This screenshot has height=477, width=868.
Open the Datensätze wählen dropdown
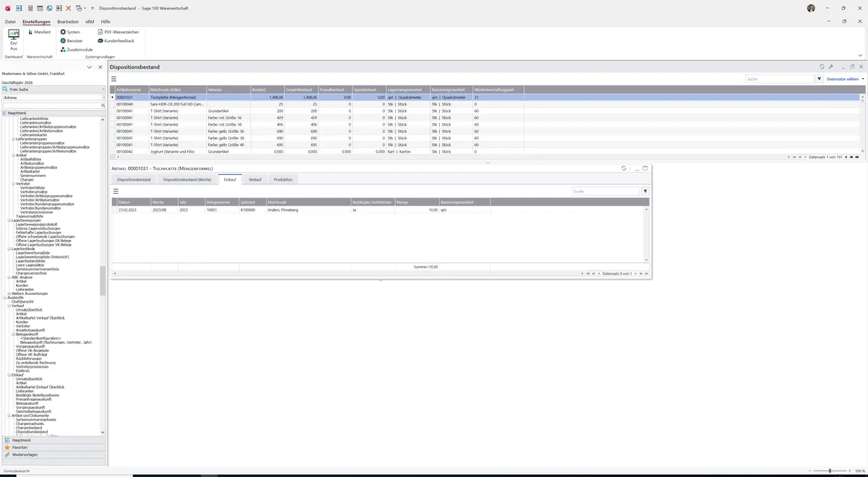[845, 79]
